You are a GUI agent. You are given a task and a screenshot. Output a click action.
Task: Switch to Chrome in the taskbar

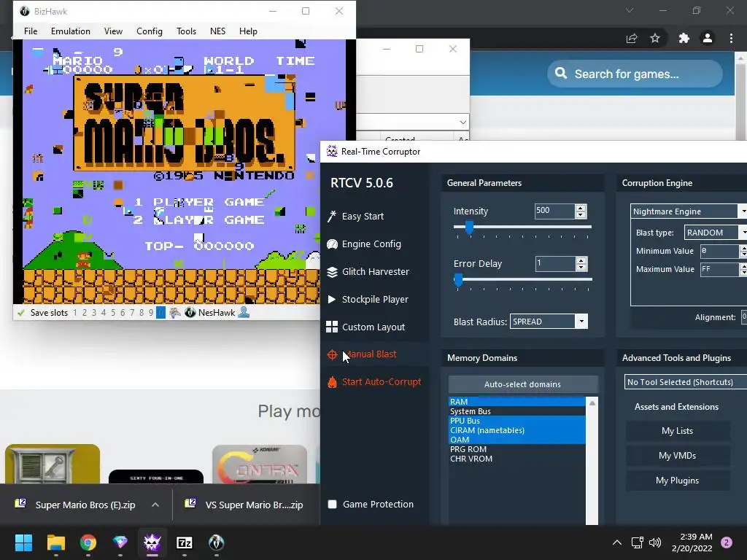coord(88,542)
